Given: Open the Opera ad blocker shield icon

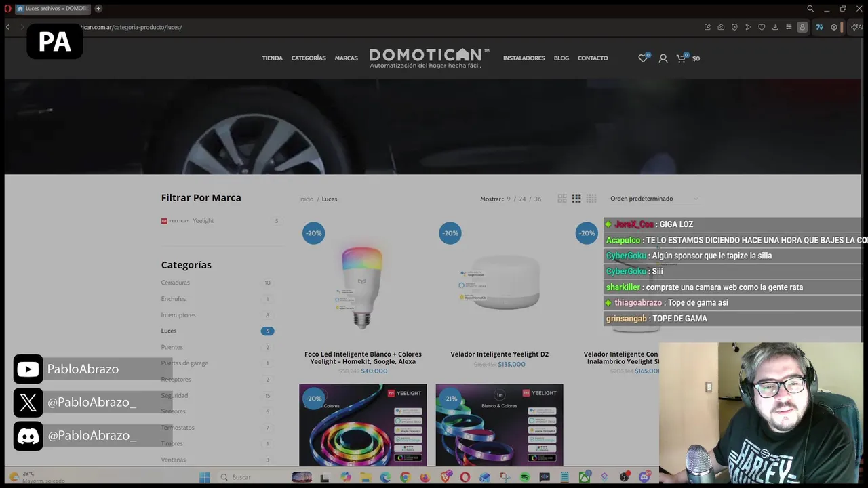Looking at the screenshot, I should [734, 27].
